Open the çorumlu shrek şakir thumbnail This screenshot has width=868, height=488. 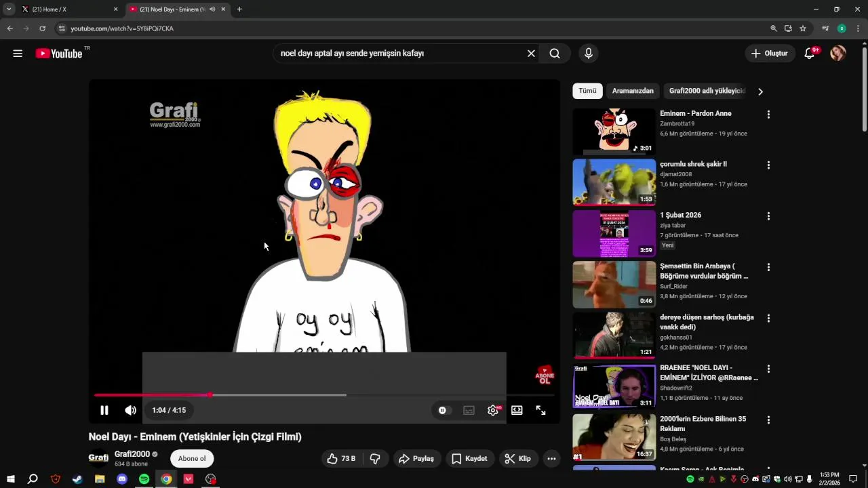pyautogui.click(x=614, y=182)
